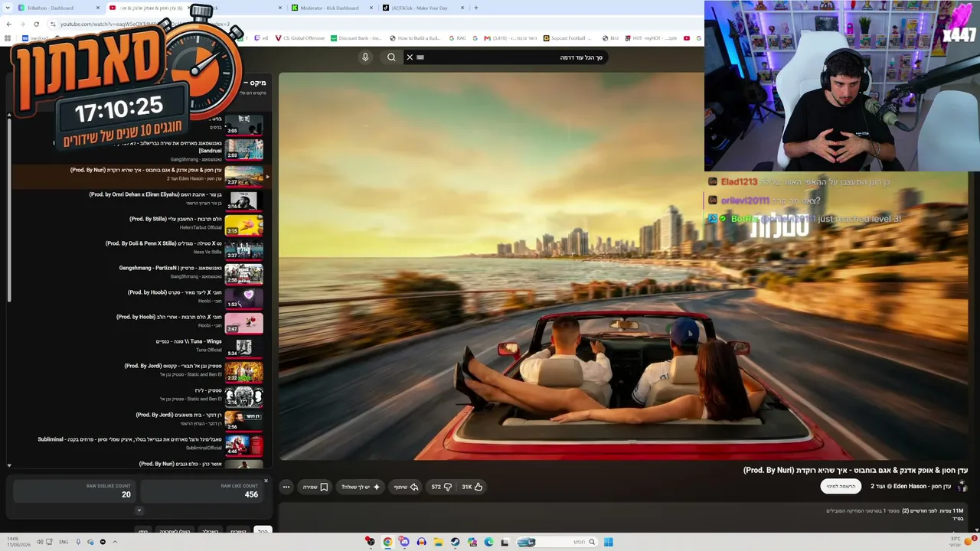Show hidden system tray icons
Viewport: 980px width, 551px height.
[115, 542]
